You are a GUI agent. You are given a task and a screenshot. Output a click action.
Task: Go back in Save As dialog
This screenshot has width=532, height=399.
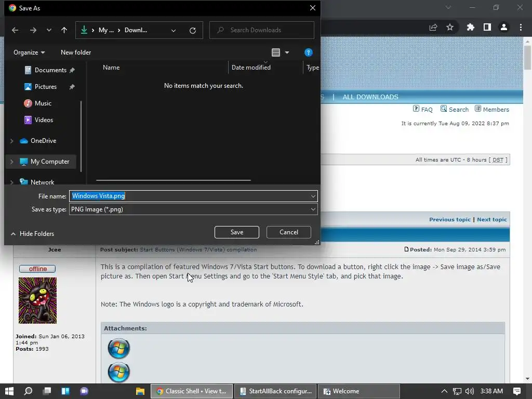[15, 30]
